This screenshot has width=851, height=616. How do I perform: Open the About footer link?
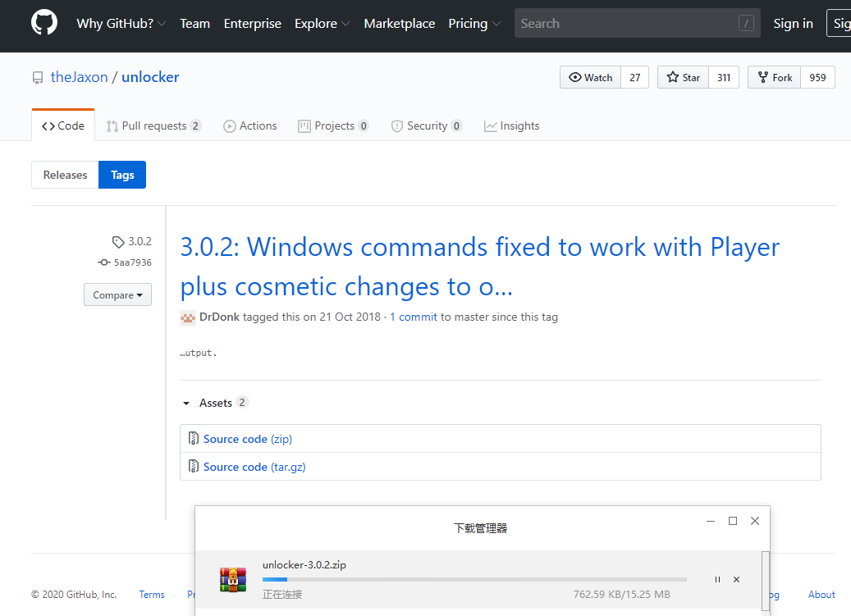point(821,595)
